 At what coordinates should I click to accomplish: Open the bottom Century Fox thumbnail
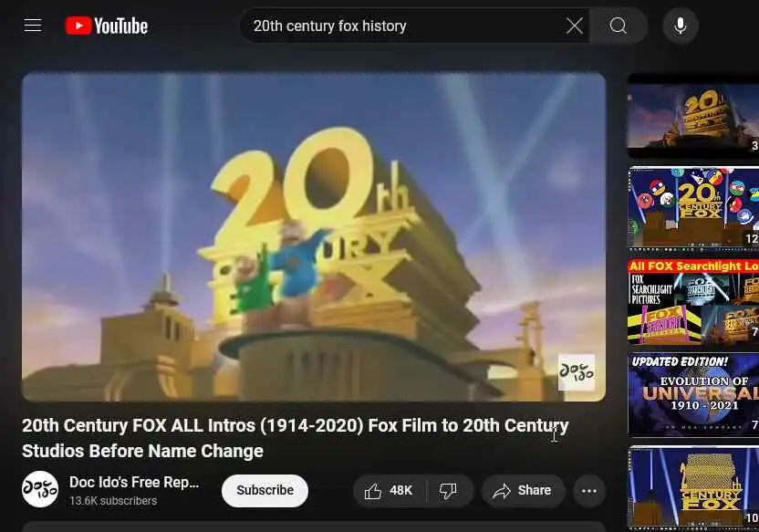(x=693, y=487)
